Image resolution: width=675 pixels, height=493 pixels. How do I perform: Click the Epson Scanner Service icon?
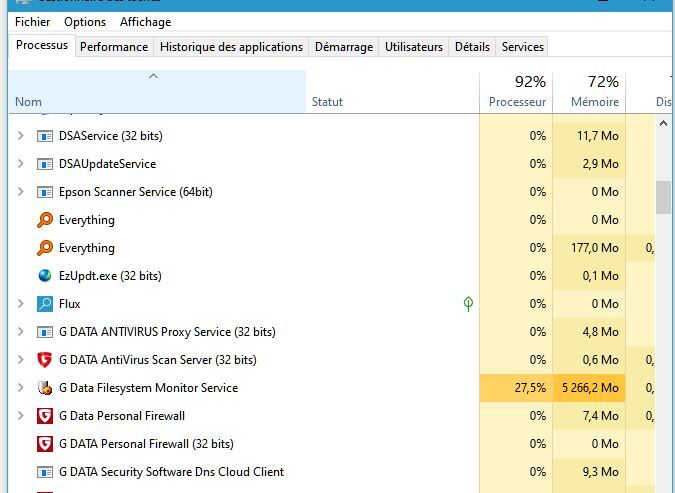(44, 192)
